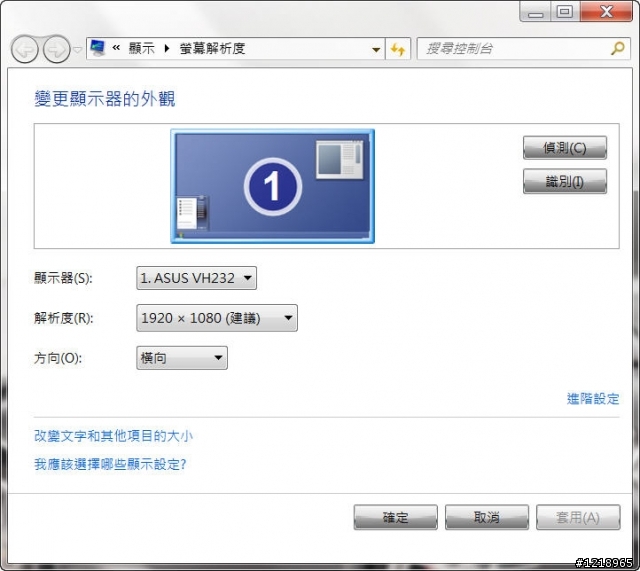
Task: Minimize the screen resolution window
Action: 535,12
